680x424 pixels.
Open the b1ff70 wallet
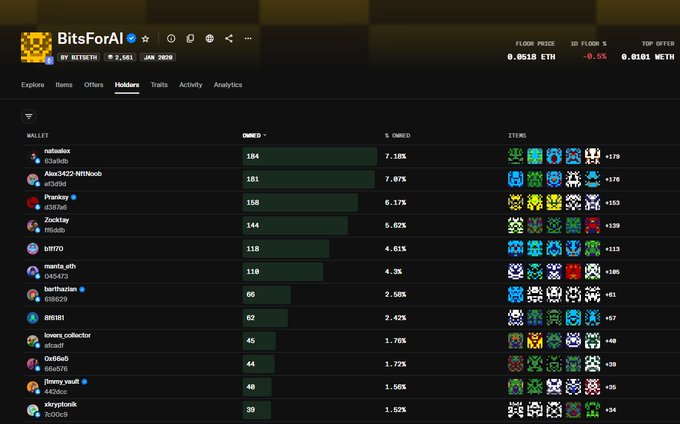point(54,248)
